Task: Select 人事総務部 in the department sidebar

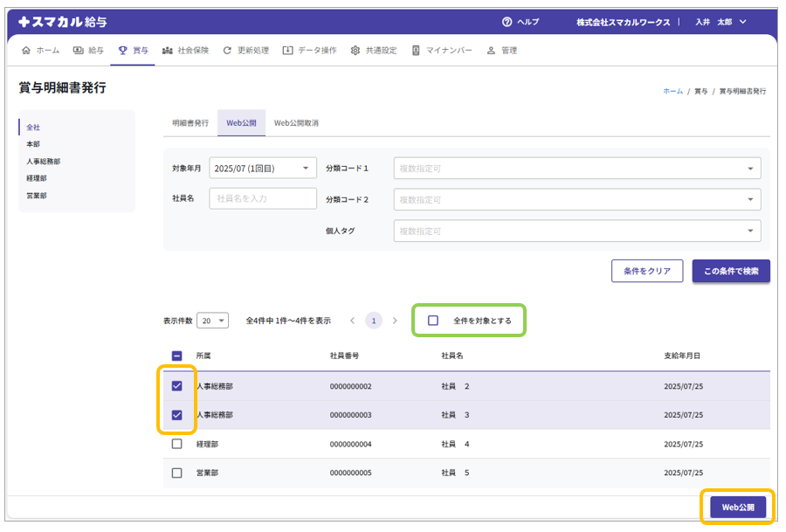Action: pyautogui.click(x=44, y=162)
